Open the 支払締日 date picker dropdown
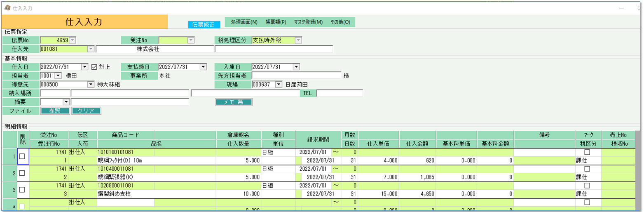The height and width of the screenshot is (212, 644). pos(203,66)
